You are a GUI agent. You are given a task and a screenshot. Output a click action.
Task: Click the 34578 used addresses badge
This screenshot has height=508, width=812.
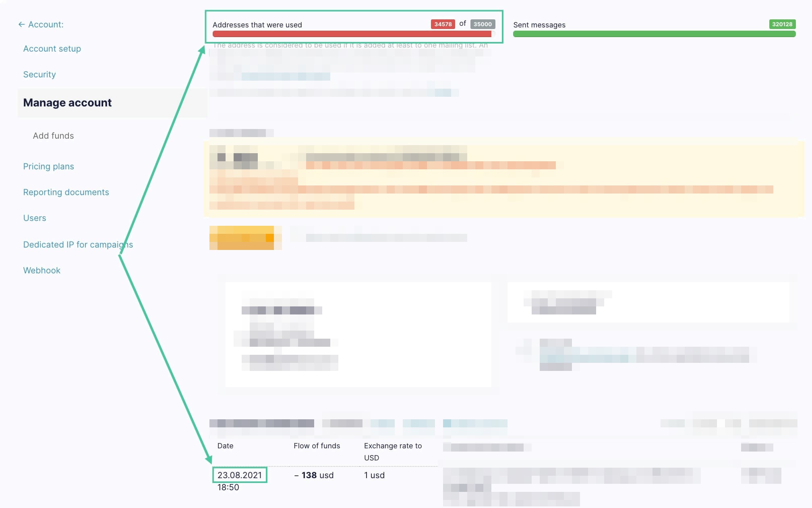coord(443,24)
